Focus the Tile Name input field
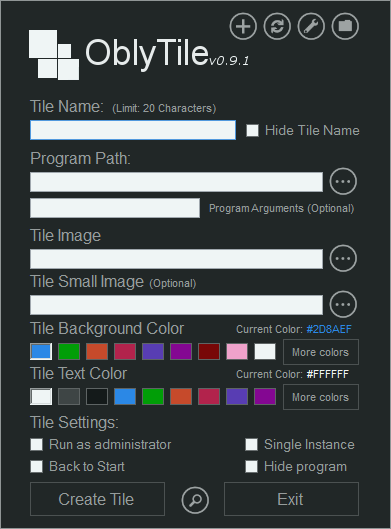 coord(133,130)
